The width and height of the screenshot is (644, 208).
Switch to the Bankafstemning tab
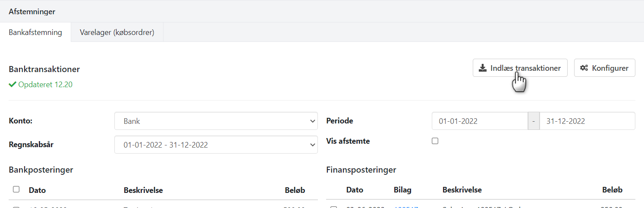[35, 32]
